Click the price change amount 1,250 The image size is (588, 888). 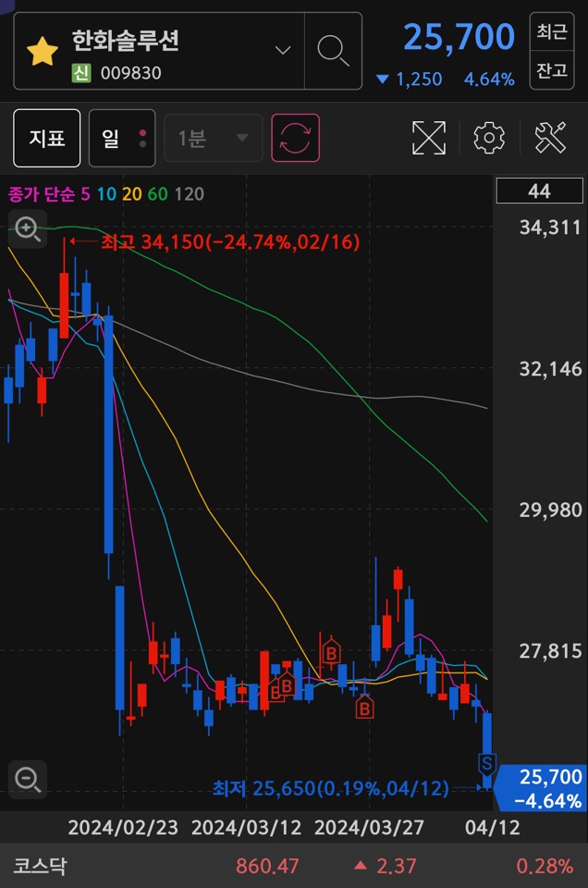click(419, 80)
